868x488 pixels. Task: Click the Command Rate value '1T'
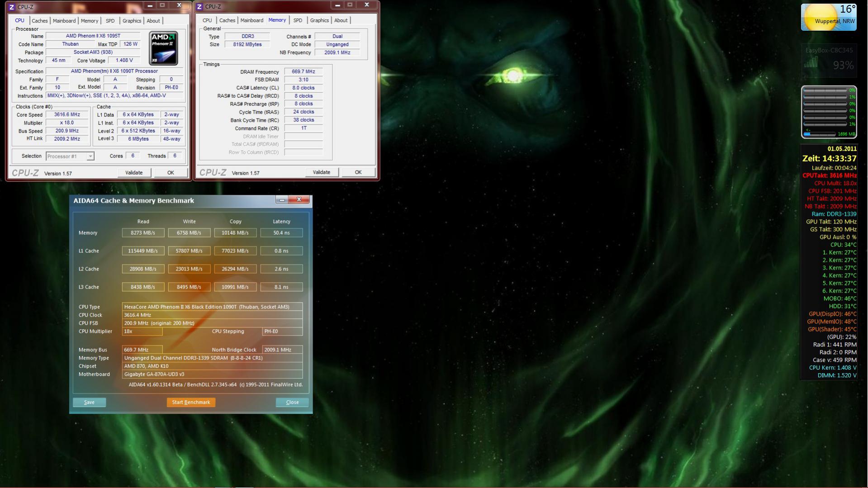(x=304, y=128)
